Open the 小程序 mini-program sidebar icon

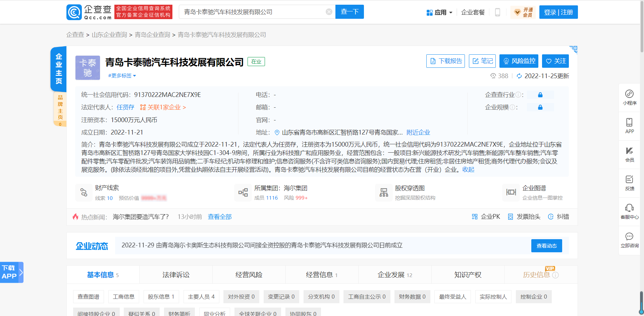629,97
